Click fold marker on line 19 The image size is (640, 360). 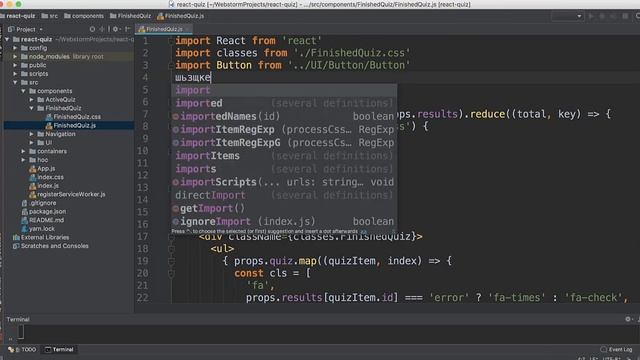point(171,261)
